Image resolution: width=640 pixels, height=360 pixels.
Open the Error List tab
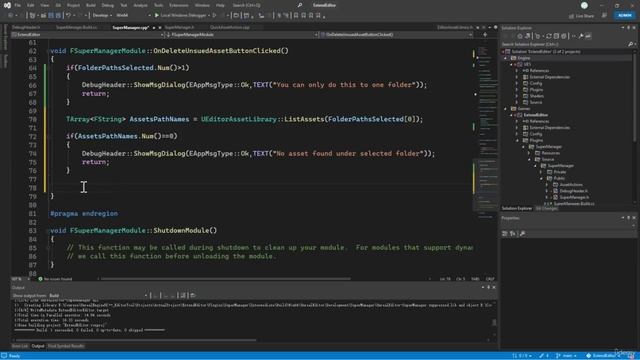click(20, 346)
